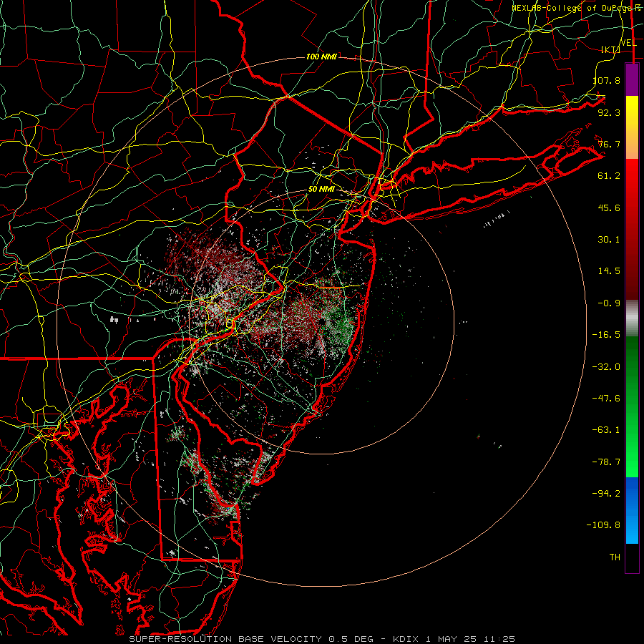Click the -0.9 velocity value
This screenshot has width=644, height=644.
609,303
